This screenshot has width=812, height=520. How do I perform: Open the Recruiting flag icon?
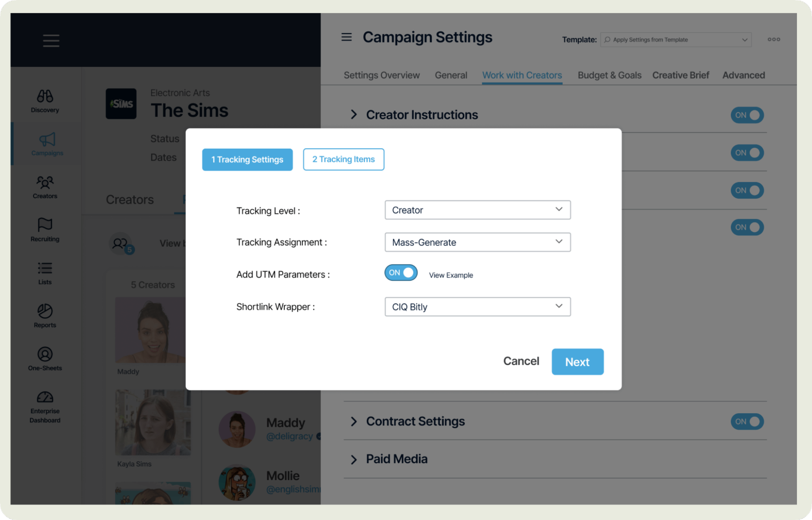coord(45,225)
